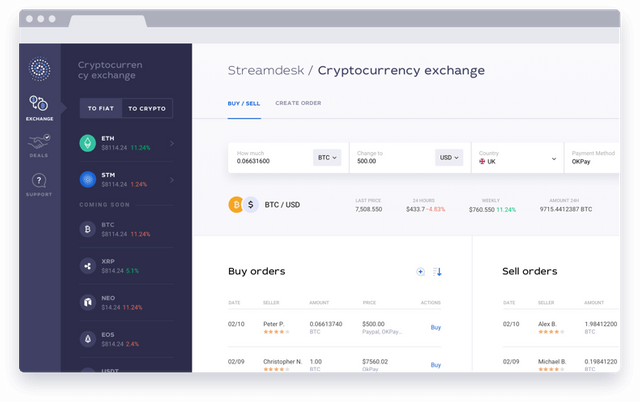Click seller name Alex B.

547,324
